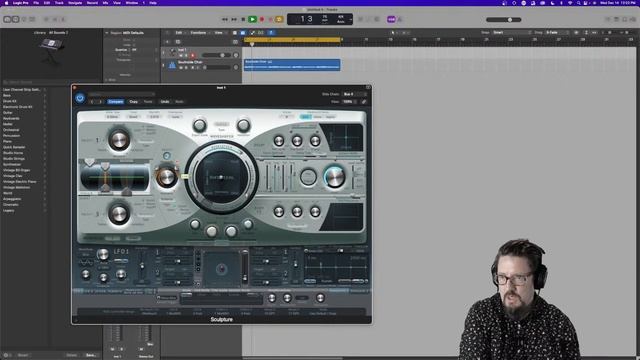
Task: Click the LFO 1 rate knob
Action: 103,254
